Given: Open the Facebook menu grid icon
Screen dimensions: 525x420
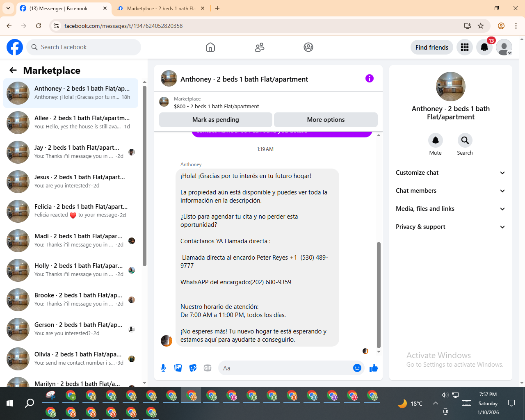Looking at the screenshot, I should pyautogui.click(x=465, y=47).
